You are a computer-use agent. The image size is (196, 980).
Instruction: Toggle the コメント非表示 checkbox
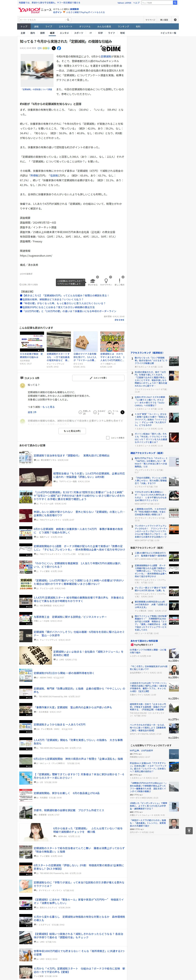(x=108, y=438)
